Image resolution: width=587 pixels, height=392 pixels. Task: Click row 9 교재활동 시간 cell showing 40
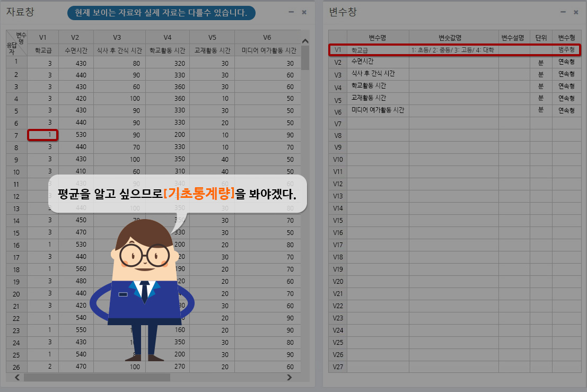click(212, 160)
